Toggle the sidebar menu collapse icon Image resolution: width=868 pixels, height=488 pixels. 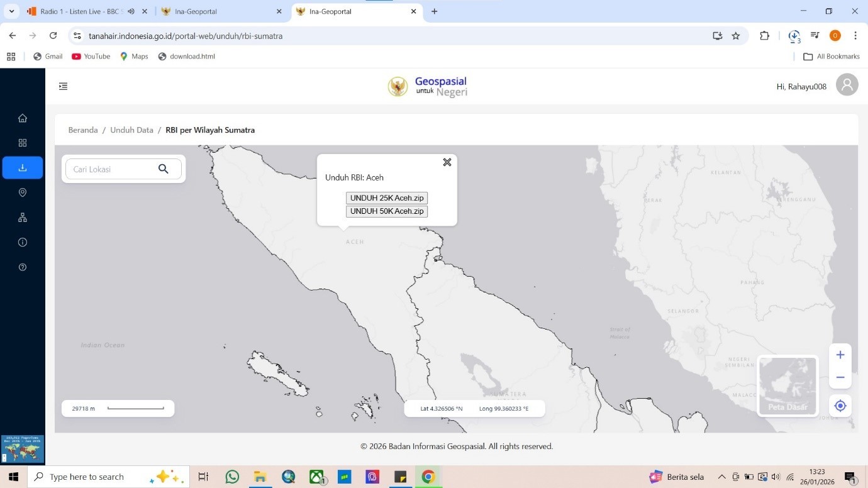click(63, 86)
